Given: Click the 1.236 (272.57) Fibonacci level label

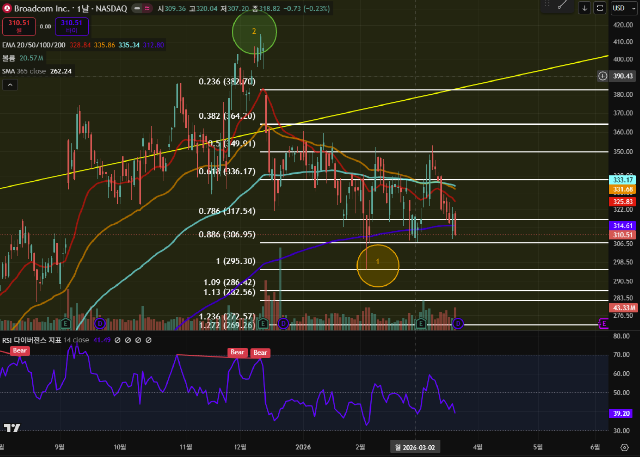Looking at the screenshot, I should (227, 316).
